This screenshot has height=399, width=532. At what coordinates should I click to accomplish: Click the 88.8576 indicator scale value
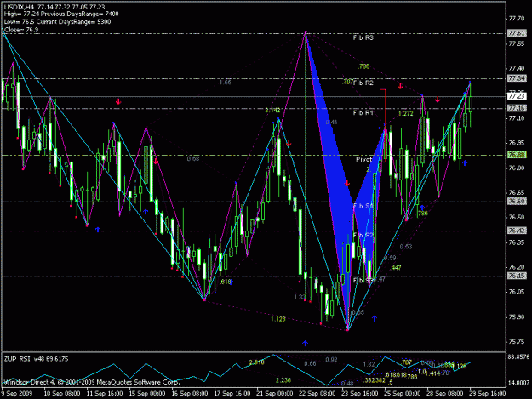[x=518, y=357]
